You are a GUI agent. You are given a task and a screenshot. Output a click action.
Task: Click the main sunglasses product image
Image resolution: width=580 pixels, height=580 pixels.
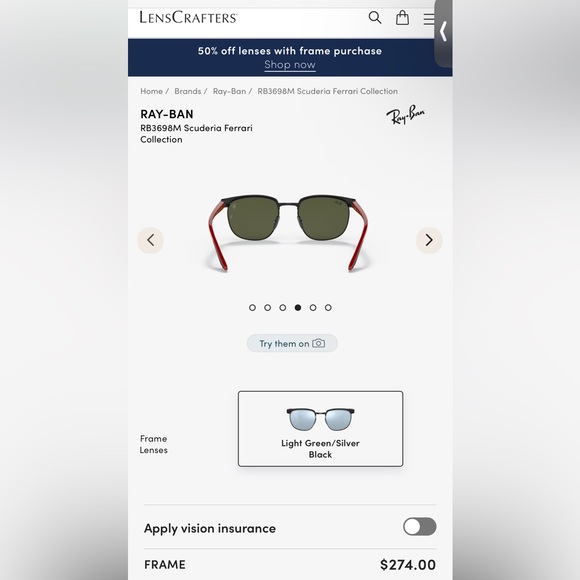click(x=289, y=233)
